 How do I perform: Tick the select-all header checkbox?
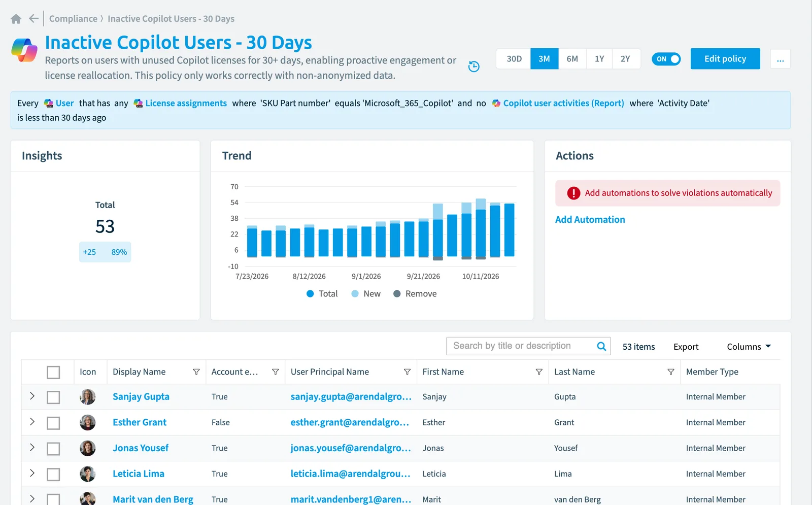click(53, 372)
